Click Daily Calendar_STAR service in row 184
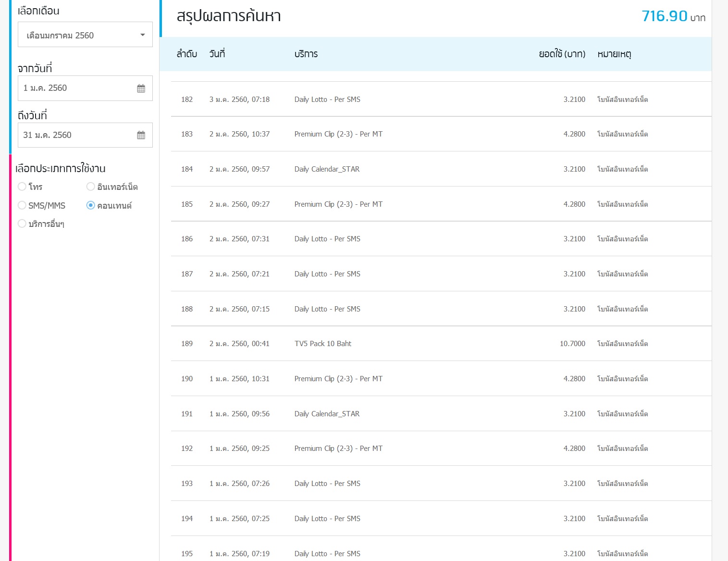The image size is (728, 561). pos(327,169)
